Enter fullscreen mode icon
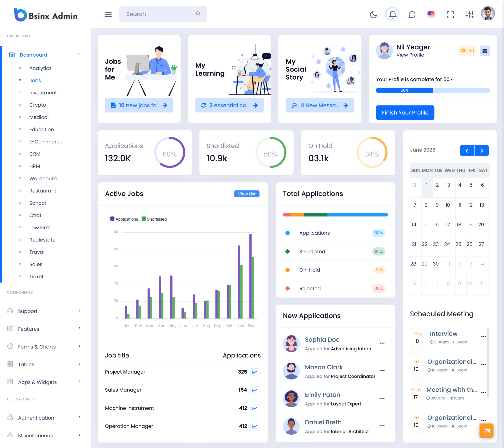This screenshot has height=448, width=504. (450, 15)
